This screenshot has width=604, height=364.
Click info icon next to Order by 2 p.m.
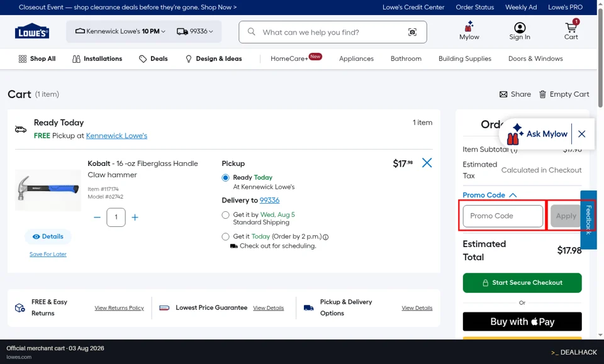click(325, 237)
